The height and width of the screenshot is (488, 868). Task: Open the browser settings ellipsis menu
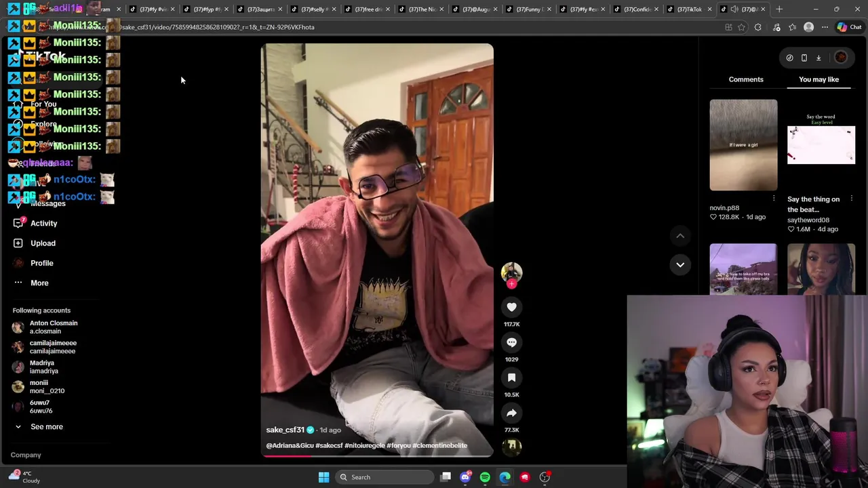(825, 27)
